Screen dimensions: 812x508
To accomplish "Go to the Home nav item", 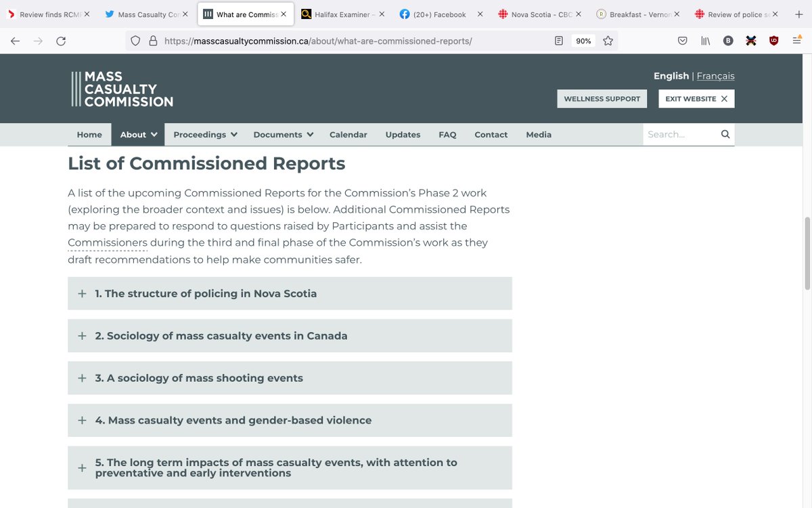I will [89, 134].
